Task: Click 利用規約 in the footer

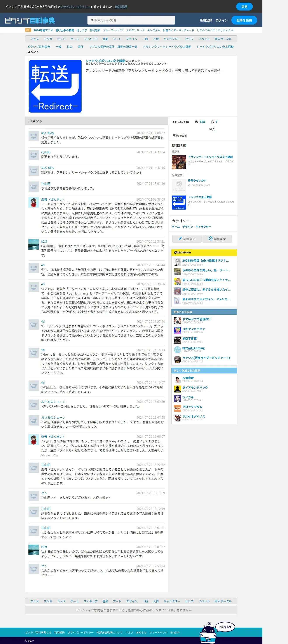Action: pos(59,632)
